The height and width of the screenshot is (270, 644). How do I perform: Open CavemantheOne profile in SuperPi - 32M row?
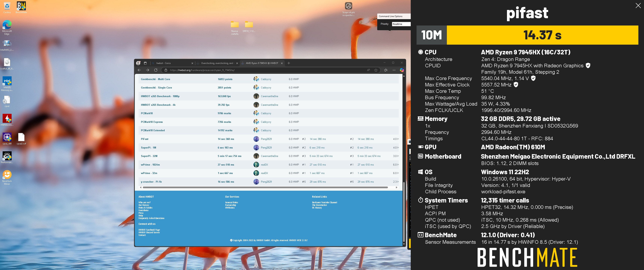point(270,156)
